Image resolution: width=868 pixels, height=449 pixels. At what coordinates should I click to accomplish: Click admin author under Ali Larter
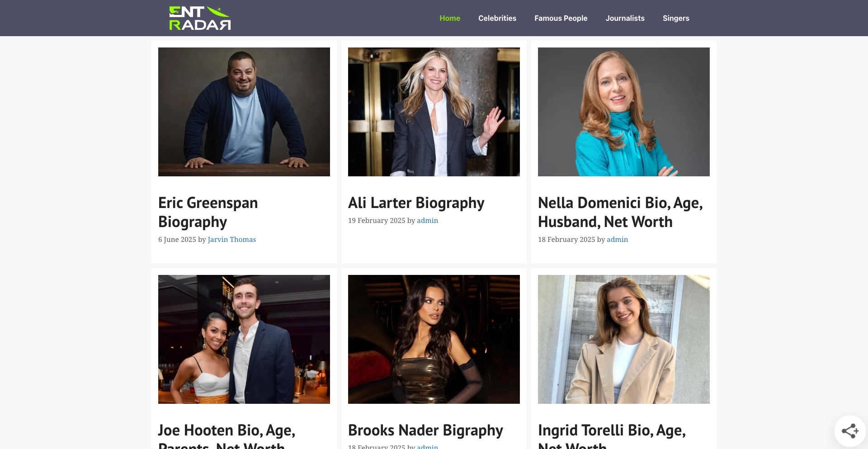[427, 221]
